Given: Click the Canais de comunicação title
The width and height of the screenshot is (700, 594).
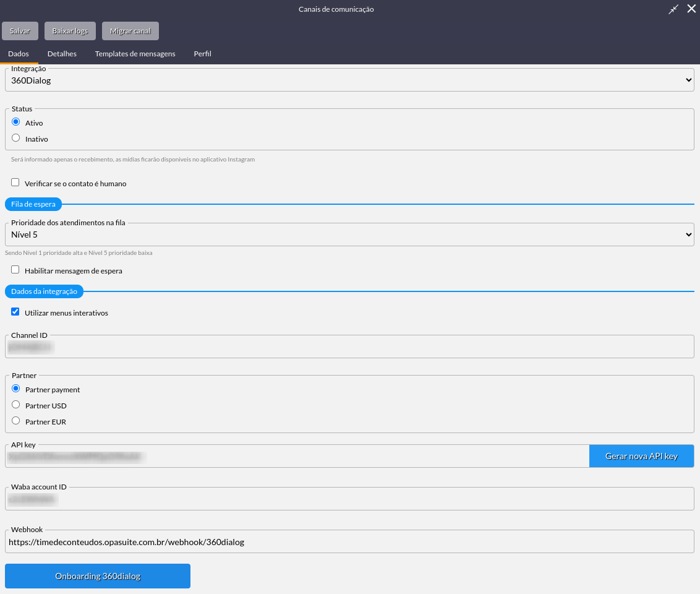Looking at the screenshot, I should [336, 9].
